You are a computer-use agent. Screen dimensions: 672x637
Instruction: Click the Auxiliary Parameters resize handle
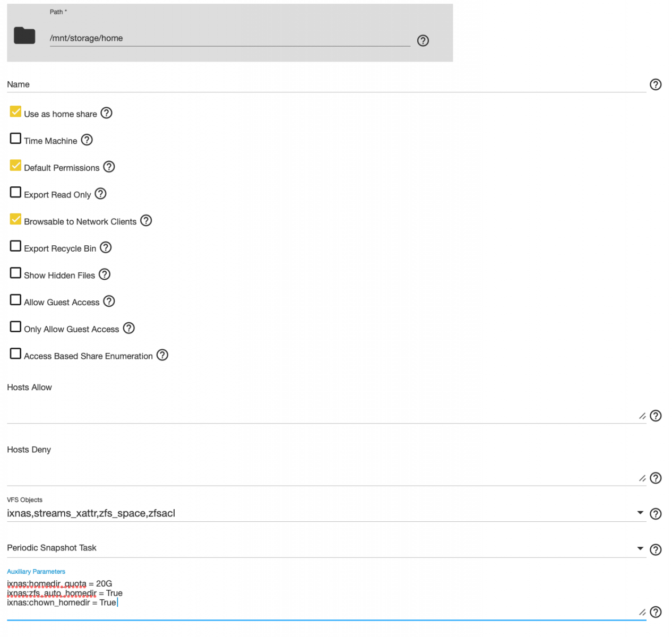[x=642, y=613]
